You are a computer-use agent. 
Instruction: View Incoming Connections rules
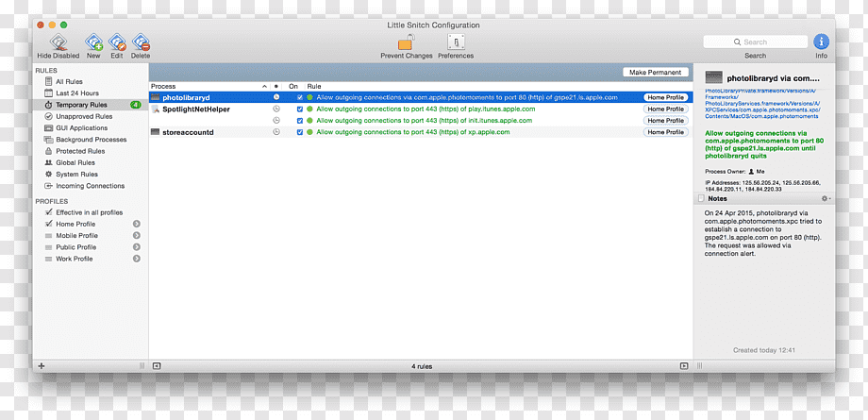point(91,186)
